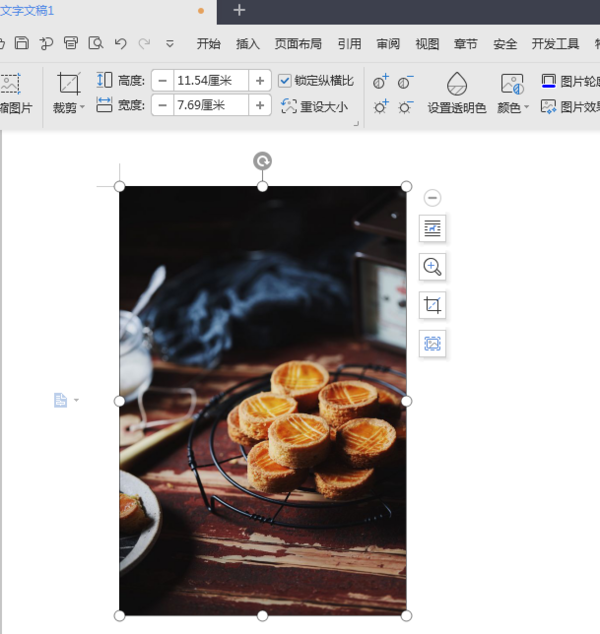Toggle the 锁定纵横比 checkbox
This screenshot has width=600, height=634.
285,80
